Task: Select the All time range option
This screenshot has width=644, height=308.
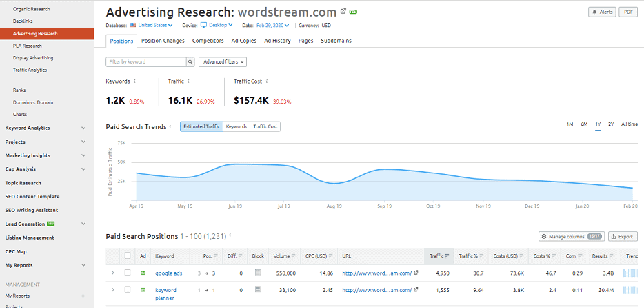Action: tap(630, 124)
